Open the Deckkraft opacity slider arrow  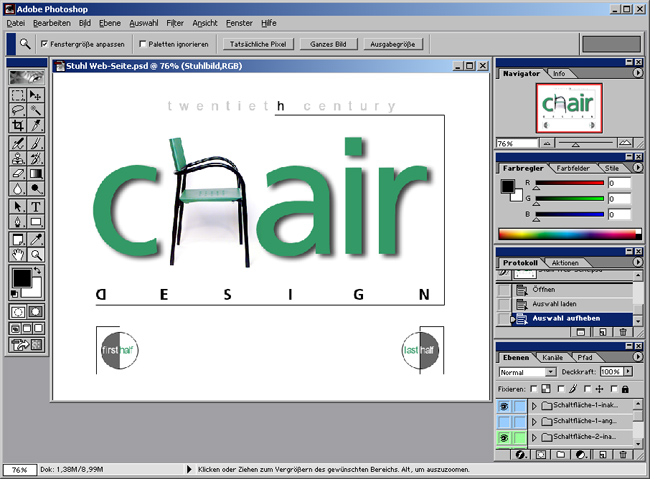coord(629,372)
